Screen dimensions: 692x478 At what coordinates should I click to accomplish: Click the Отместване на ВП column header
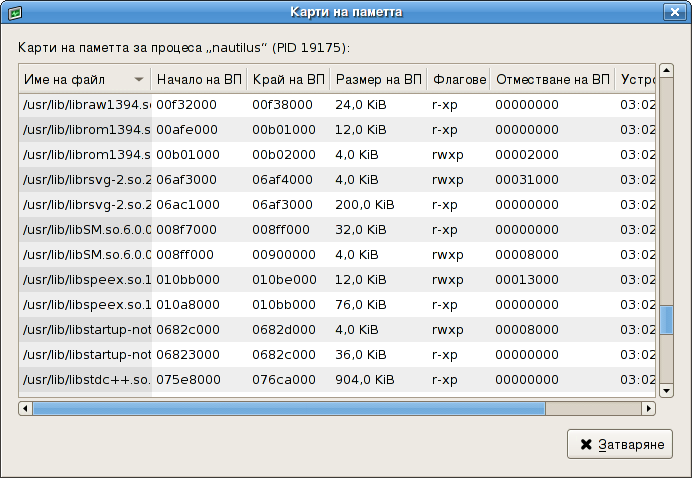pyautogui.click(x=552, y=79)
